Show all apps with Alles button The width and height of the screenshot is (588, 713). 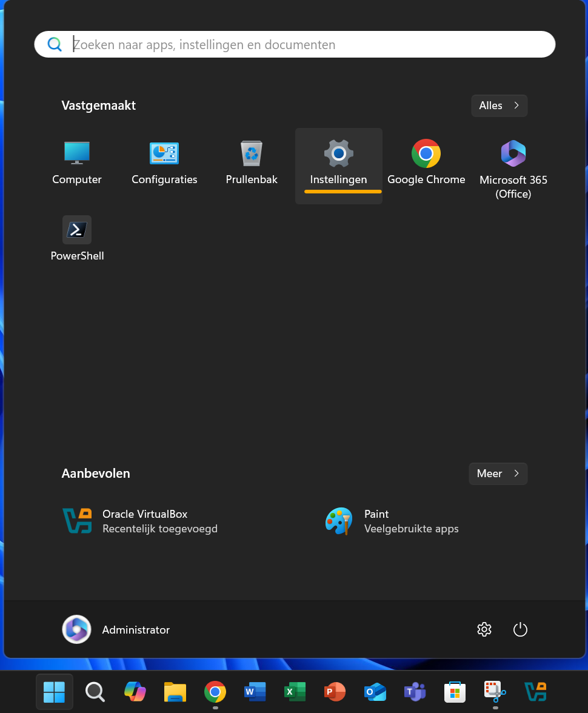coord(499,105)
